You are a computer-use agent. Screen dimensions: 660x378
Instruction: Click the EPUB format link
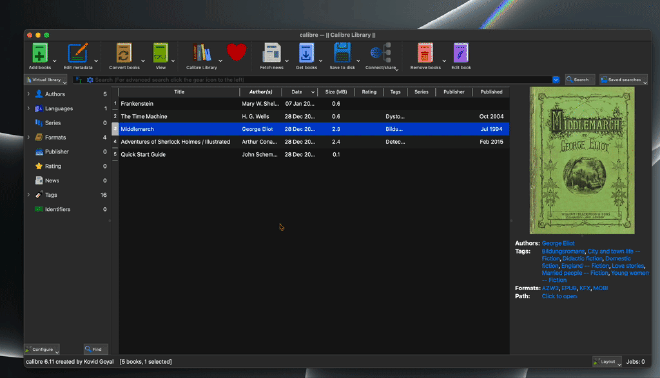coord(569,288)
